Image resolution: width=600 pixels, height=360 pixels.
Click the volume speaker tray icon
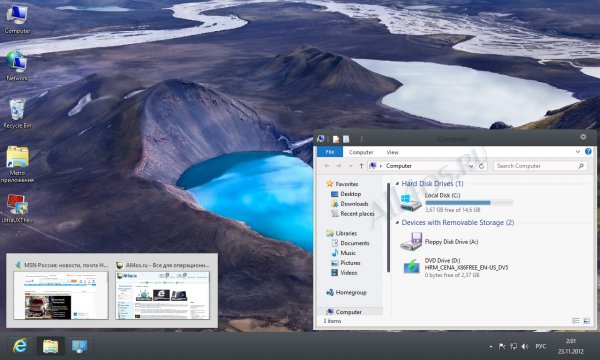pos(525,346)
